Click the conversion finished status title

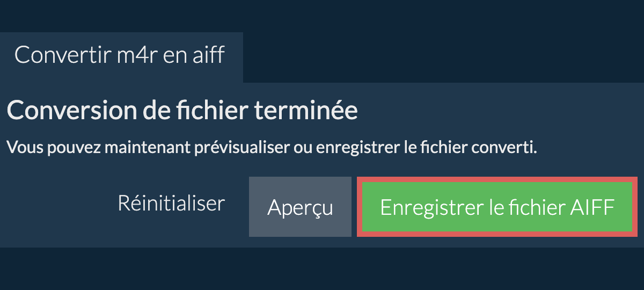[182, 111]
